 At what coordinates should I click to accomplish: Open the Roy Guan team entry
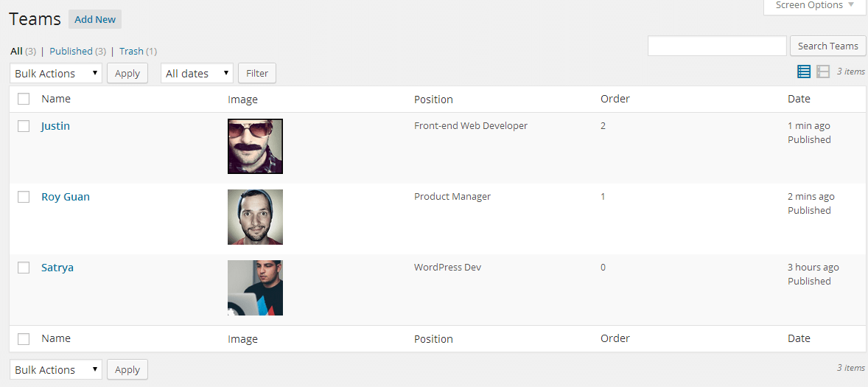point(66,197)
